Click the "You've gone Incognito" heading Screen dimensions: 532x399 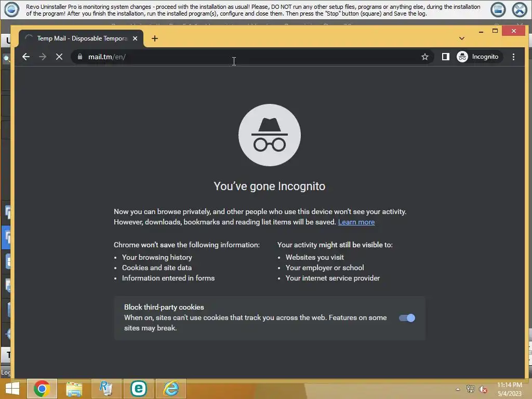pyautogui.click(x=270, y=187)
